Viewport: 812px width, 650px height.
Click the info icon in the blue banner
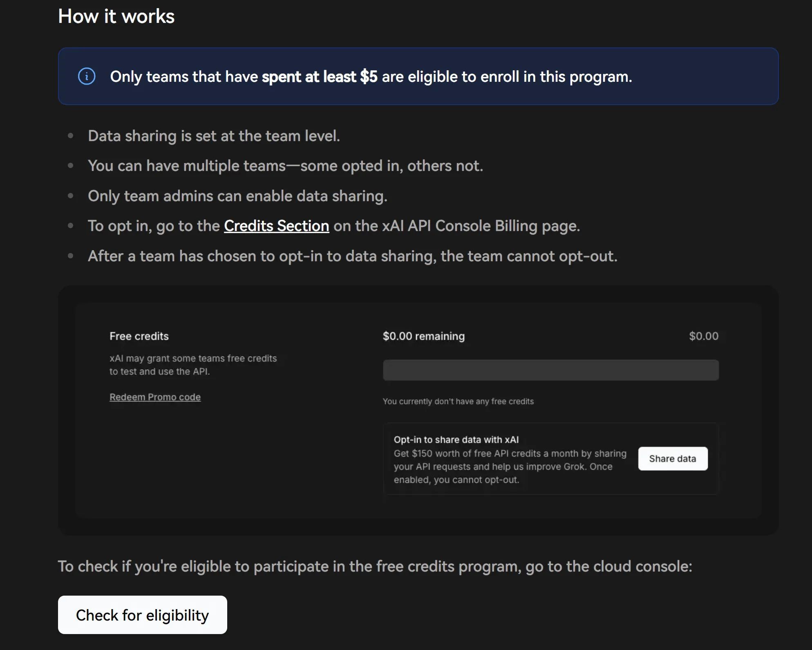(x=87, y=76)
